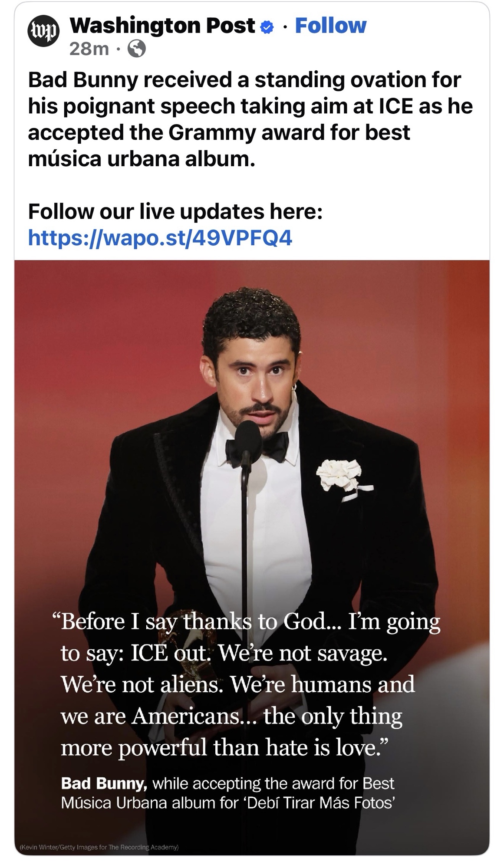Click the microphone head in the photo

click(x=248, y=436)
